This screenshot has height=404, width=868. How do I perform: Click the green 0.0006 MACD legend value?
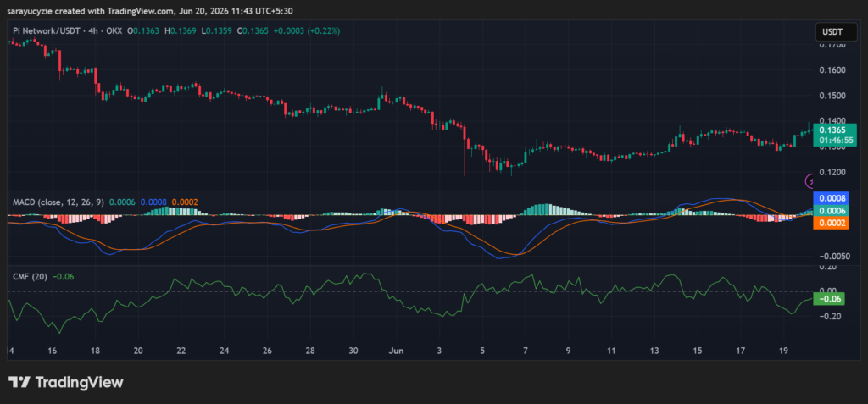[121, 203]
